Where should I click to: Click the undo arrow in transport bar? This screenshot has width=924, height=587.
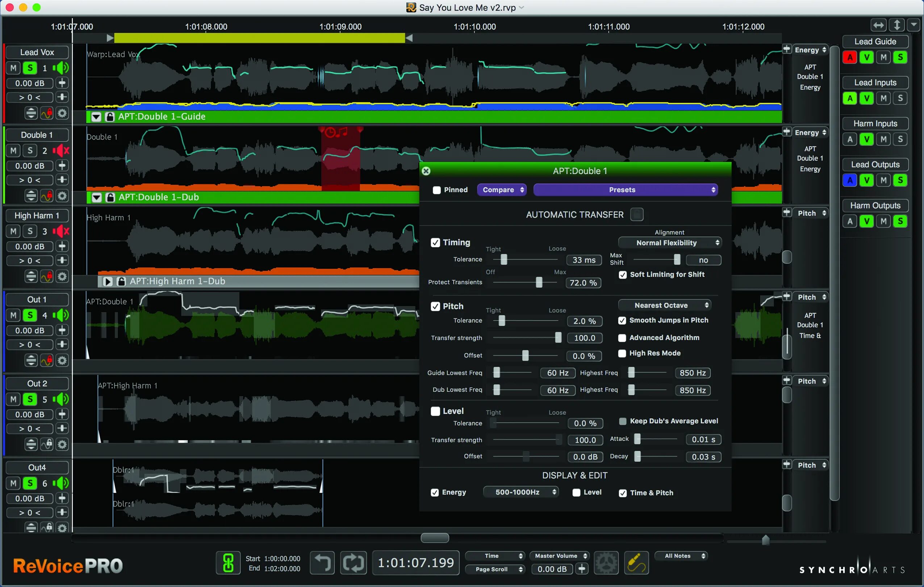coord(322,563)
